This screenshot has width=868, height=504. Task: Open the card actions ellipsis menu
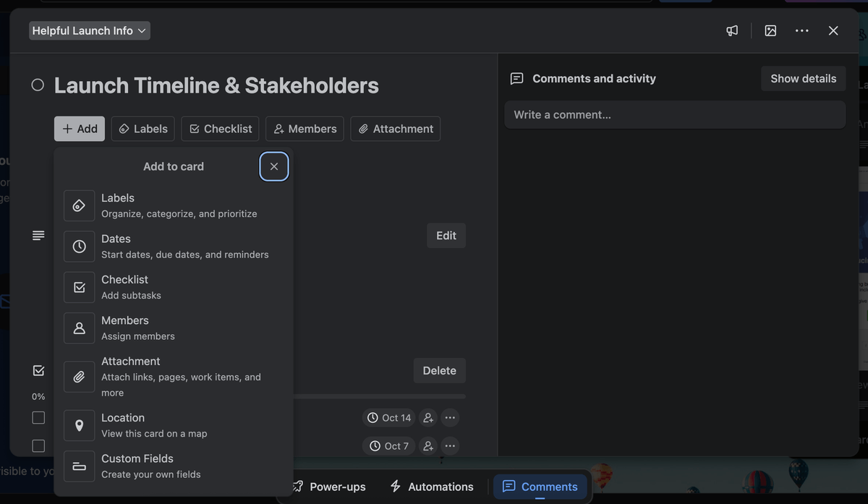click(x=801, y=30)
